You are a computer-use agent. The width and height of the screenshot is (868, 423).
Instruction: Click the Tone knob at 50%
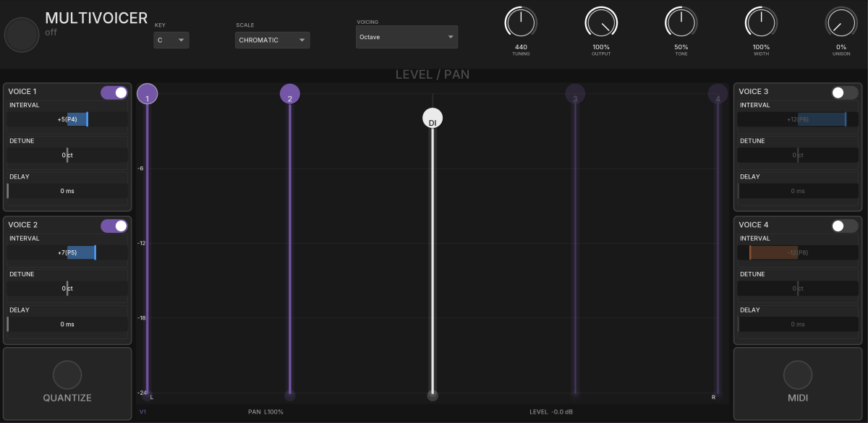681,23
